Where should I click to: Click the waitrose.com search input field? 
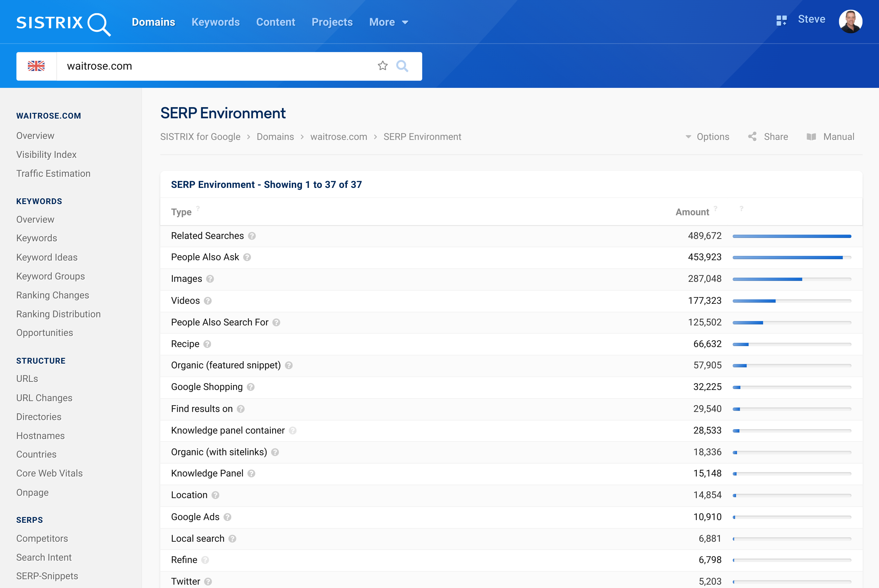tap(220, 66)
